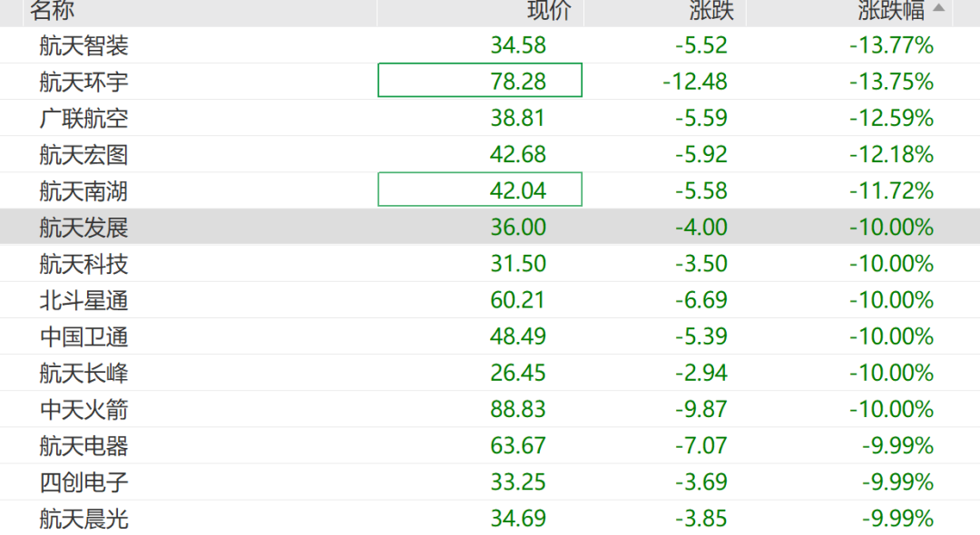The image size is (980, 535).
Task: Sort by the 涨跌幅 column header
Action: point(890,10)
